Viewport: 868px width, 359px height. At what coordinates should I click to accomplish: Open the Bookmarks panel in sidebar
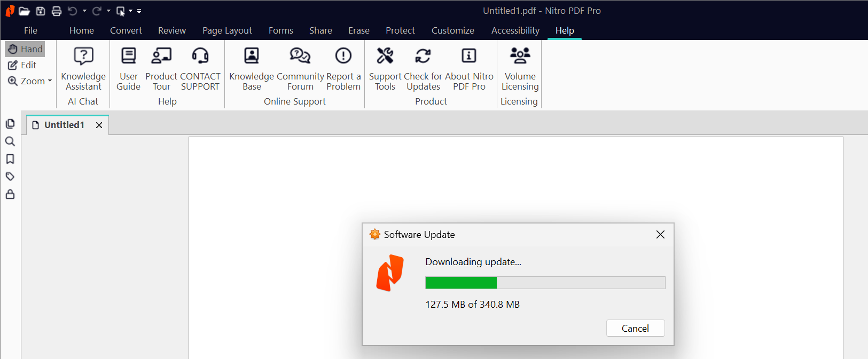(10, 159)
